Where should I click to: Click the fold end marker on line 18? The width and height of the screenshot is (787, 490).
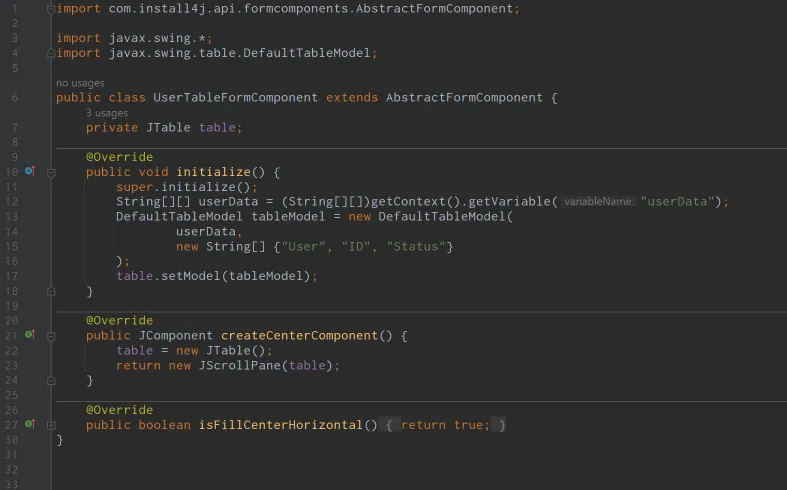tap(51, 291)
